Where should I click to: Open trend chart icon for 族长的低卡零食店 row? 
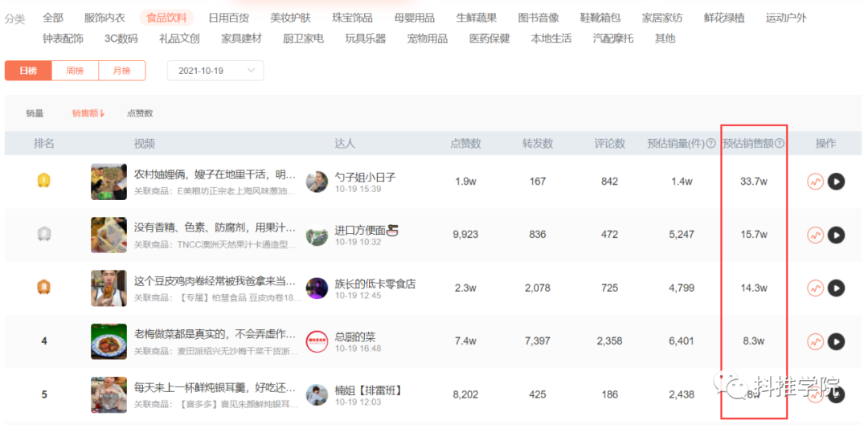point(816,288)
